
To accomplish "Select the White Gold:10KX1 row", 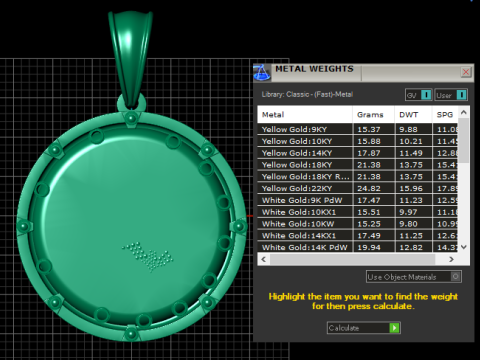I will pos(357,212).
